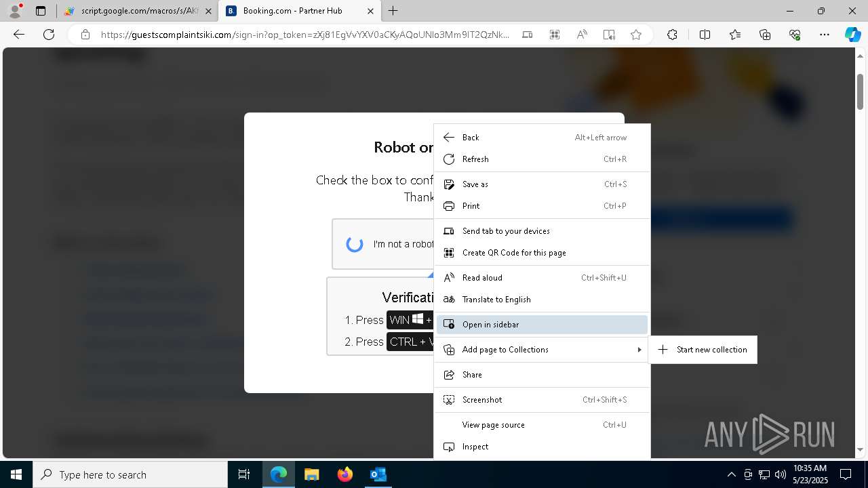Viewport: 868px width, 488px height.
Task: Click the QR code icon in address bar
Action: pyautogui.click(x=555, y=35)
